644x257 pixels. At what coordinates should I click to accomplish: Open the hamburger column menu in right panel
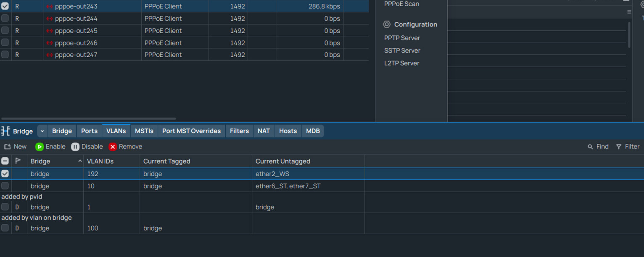click(x=629, y=12)
